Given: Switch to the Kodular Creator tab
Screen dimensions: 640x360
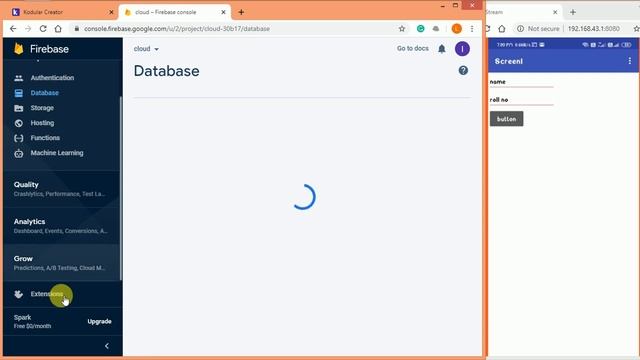Looking at the screenshot, I should (61, 12).
